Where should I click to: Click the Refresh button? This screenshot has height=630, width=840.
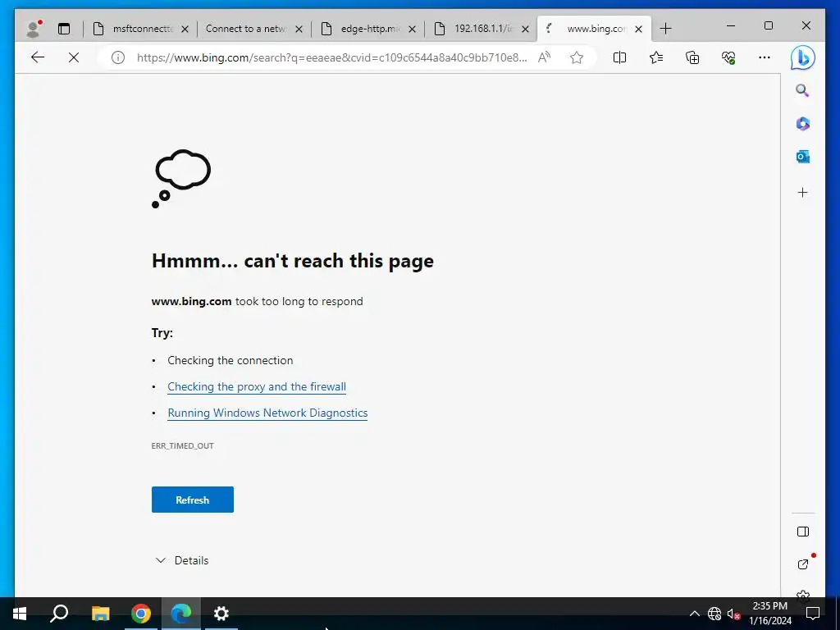tap(192, 500)
